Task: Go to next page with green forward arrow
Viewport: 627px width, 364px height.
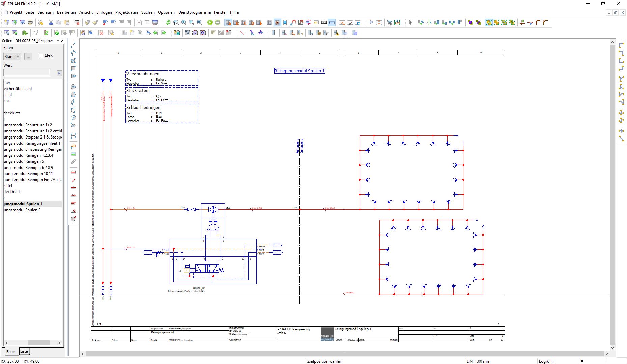Action: tap(218, 23)
